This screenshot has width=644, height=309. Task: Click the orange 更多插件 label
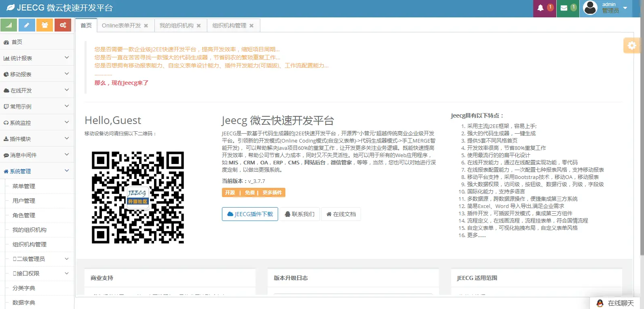272,193
